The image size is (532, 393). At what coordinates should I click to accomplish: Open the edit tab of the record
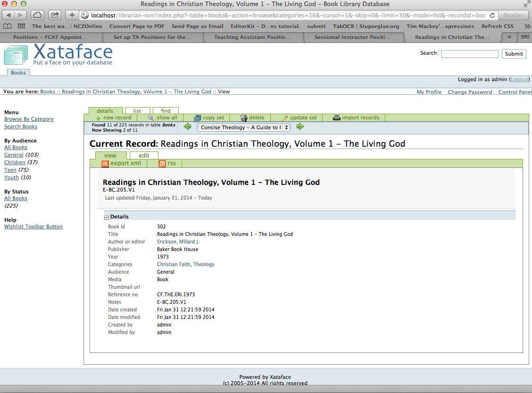coord(144,155)
